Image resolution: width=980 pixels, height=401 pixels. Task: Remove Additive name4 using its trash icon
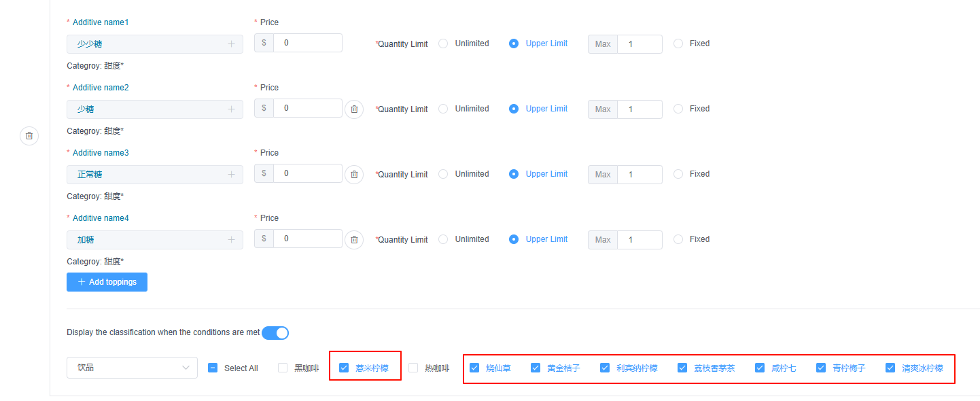pyautogui.click(x=354, y=240)
